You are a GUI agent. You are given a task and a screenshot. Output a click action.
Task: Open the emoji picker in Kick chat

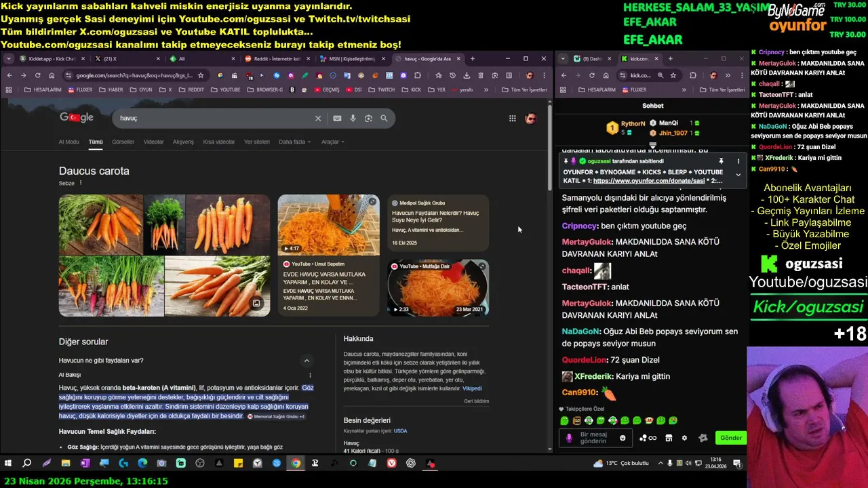[623, 438]
